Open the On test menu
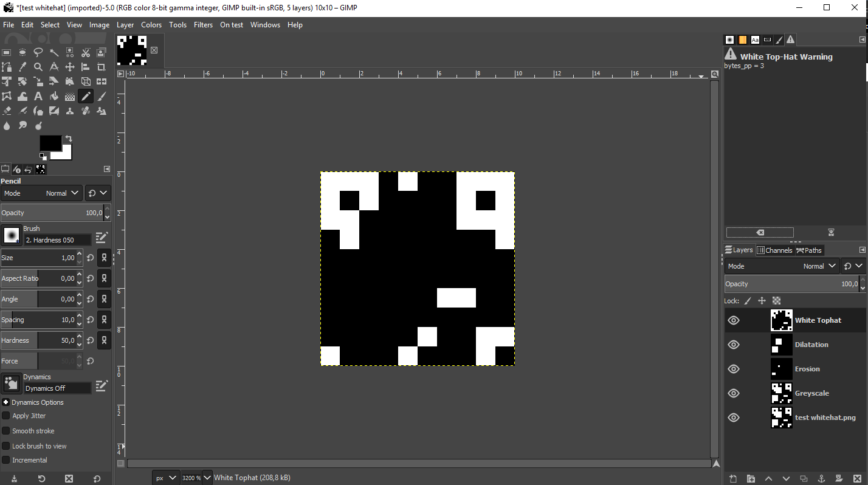Viewport: 868px width, 485px height. [x=232, y=25]
